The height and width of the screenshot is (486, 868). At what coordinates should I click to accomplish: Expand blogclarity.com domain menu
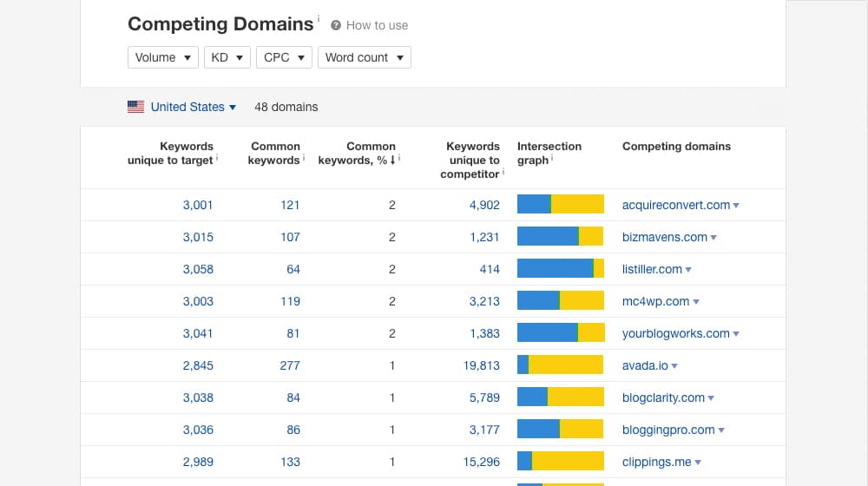[x=711, y=398]
